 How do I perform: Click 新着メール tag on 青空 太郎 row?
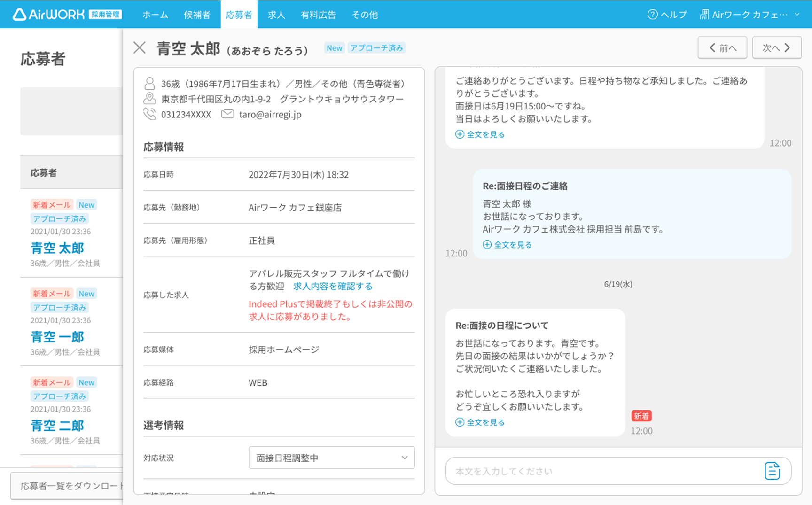pos(52,205)
